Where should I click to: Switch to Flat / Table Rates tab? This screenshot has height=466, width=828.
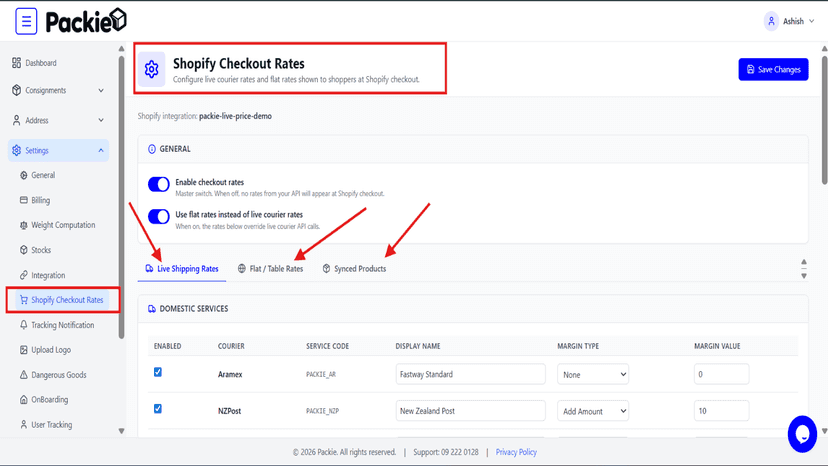tap(270, 268)
